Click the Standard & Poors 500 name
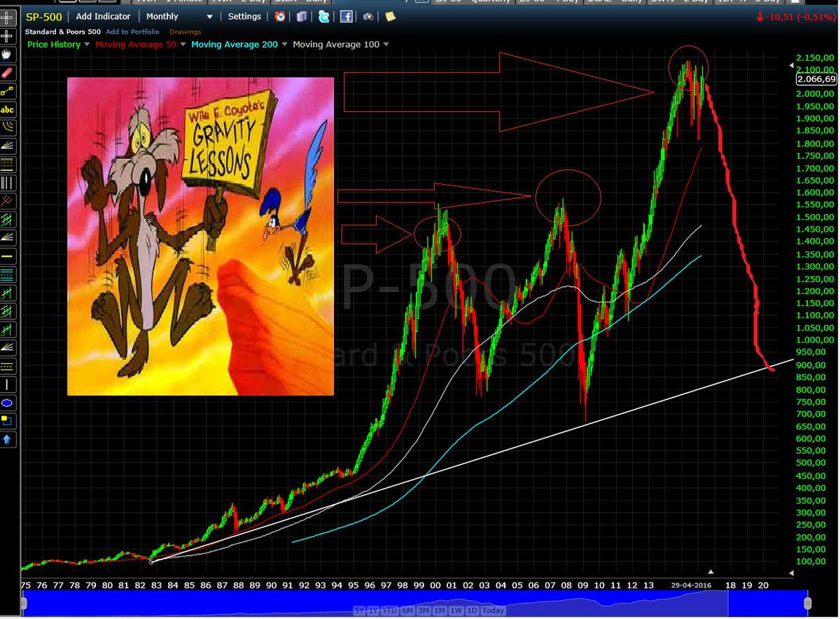This screenshot has height=619, width=840. pyautogui.click(x=63, y=32)
